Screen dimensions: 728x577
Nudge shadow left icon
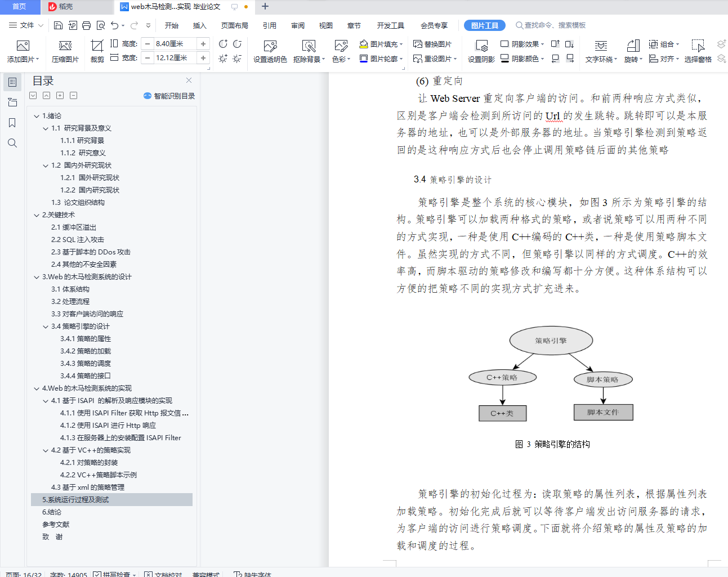(x=555, y=59)
